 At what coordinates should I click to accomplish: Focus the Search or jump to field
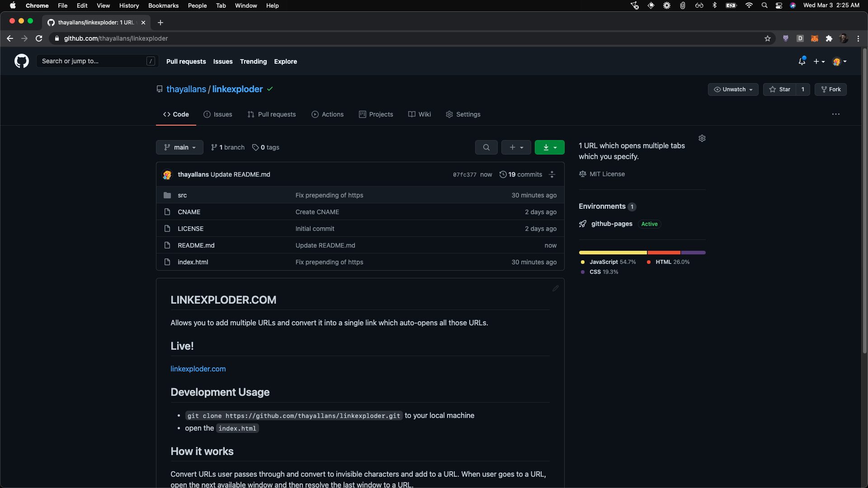[93, 61]
